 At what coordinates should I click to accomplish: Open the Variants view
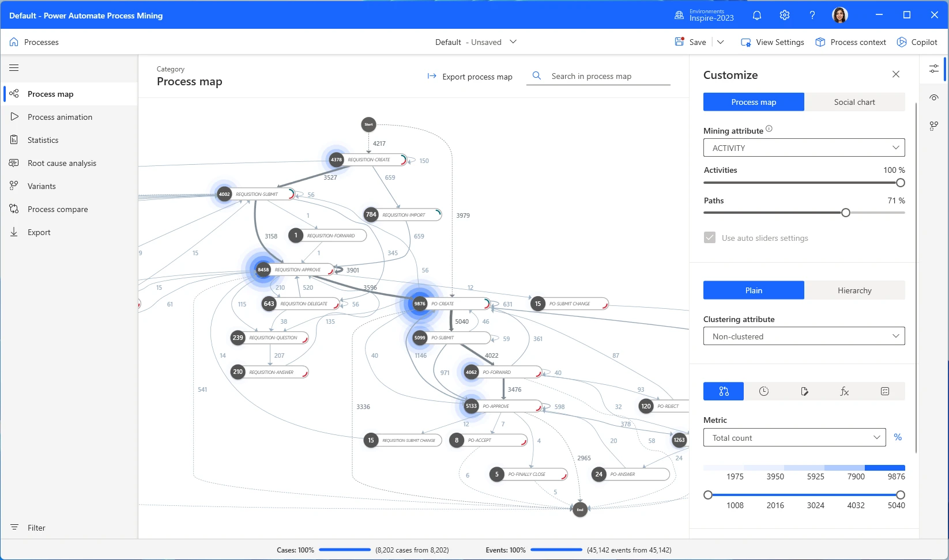[x=40, y=186]
